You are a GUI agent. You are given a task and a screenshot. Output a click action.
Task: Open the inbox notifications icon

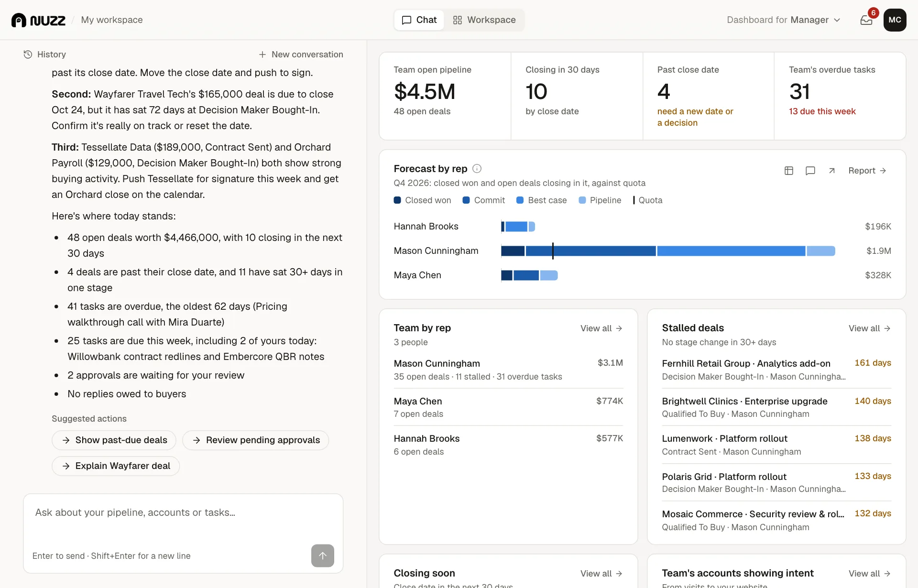coord(866,20)
